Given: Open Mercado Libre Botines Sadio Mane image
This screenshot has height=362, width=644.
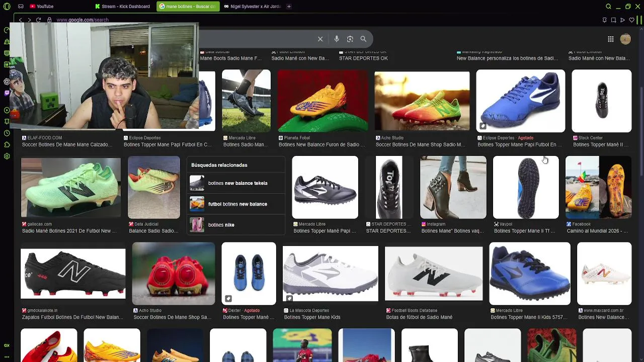Looking at the screenshot, I should 246,101.
